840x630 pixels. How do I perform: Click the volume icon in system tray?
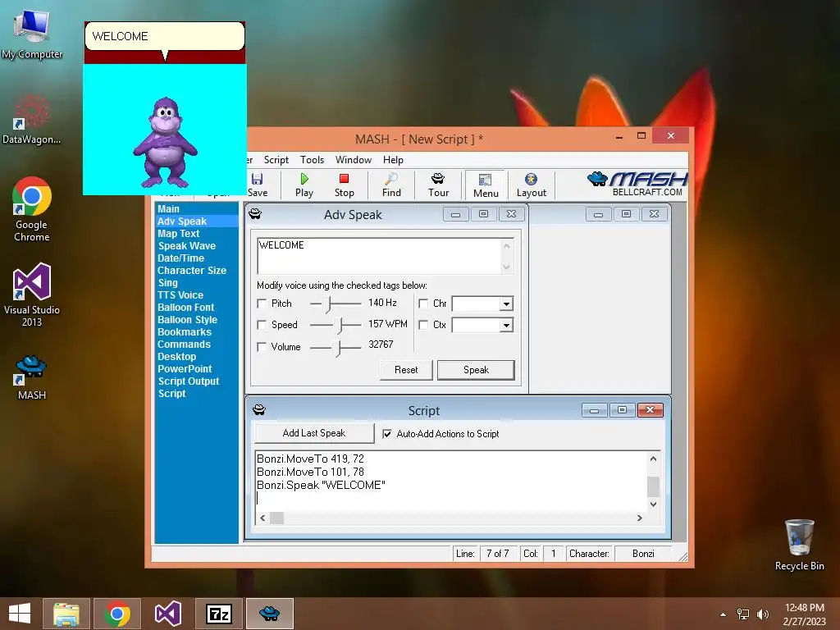click(x=762, y=614)
